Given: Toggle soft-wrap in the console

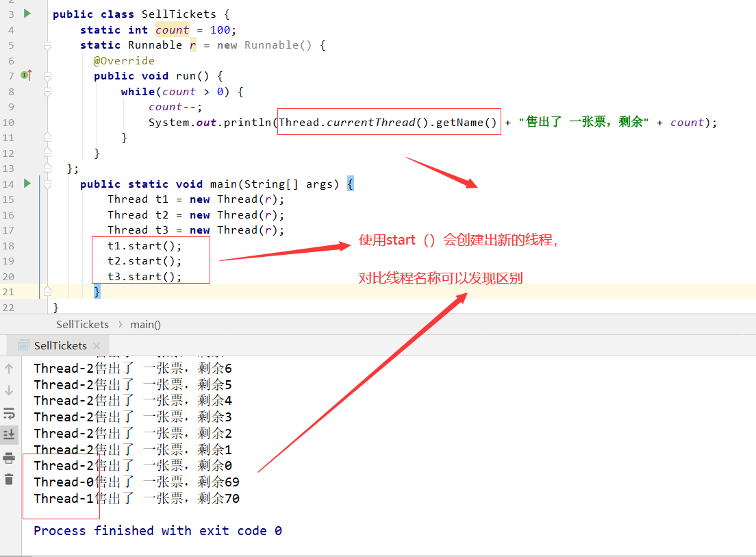Looking at the screenshot, I should coord(9,413).
